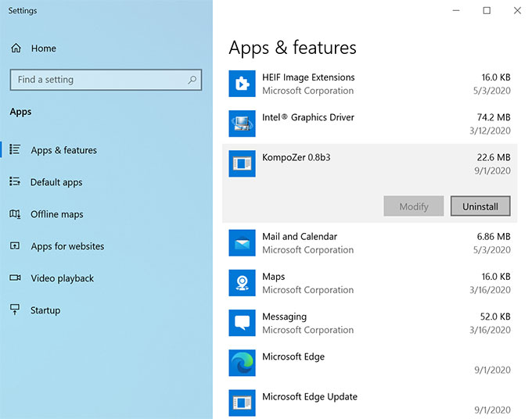Click the Apps for websites icon

[15, 245]
